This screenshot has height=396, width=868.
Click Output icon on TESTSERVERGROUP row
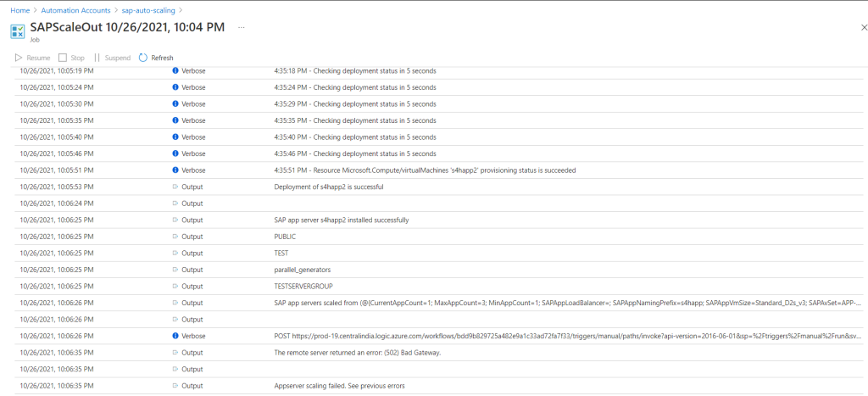[175, 287]
